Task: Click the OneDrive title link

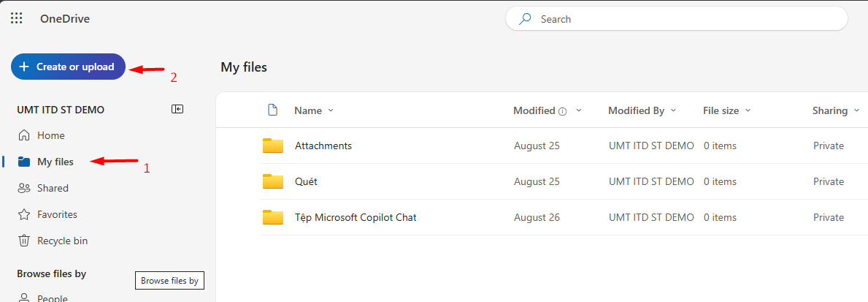Action: tap(65, 19)
